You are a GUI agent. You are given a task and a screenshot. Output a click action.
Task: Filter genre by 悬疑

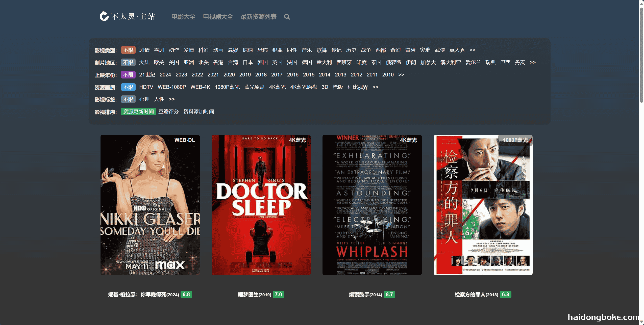(x=233, y=50)
